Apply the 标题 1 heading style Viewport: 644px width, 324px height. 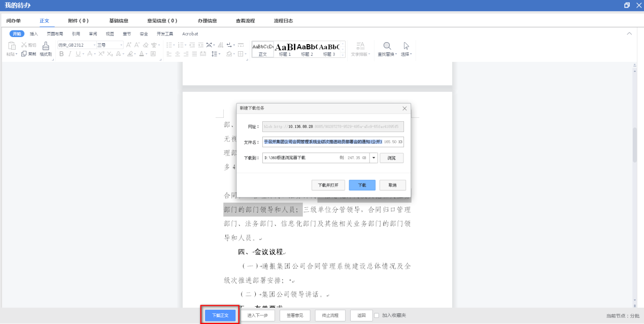point(285,49)
